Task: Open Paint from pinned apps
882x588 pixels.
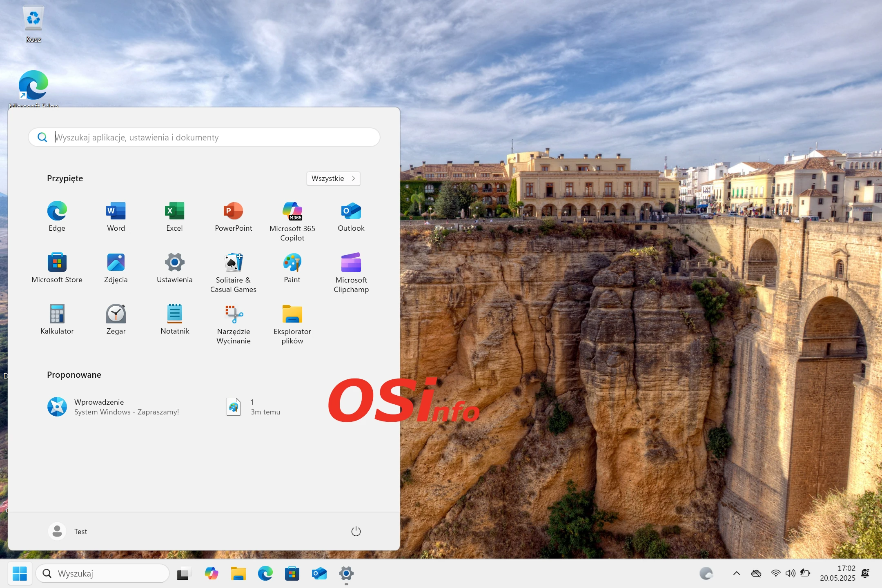Action: [292, 268]
